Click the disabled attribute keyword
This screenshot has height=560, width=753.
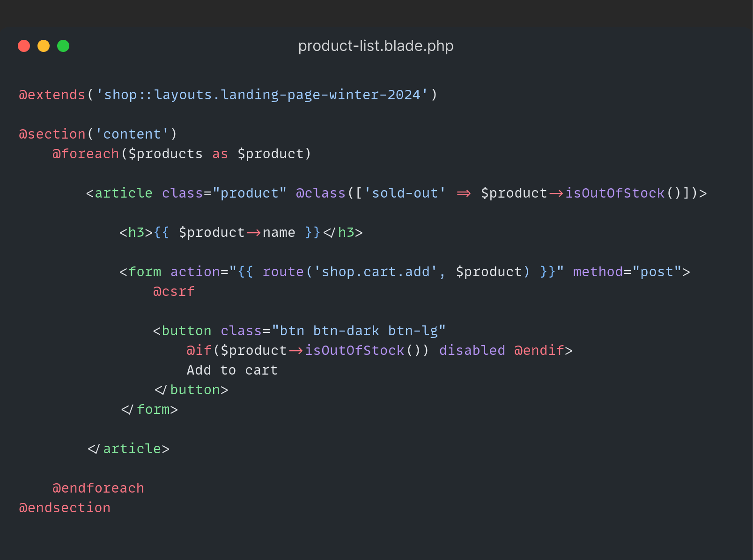pyautogui.click(x=472, y=351)
